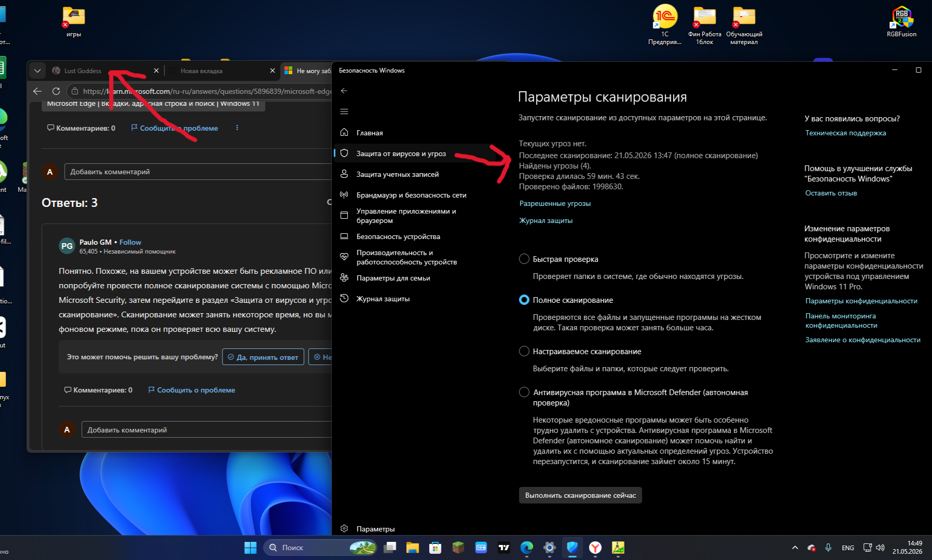
Task: Open Параметры конфиденциальности link
Action: [x=861, y=301]
